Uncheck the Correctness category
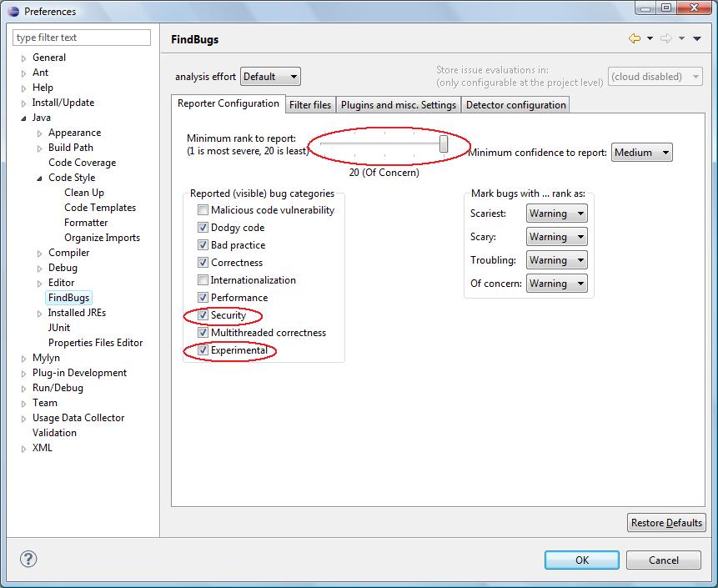 (x=203, y=263)
